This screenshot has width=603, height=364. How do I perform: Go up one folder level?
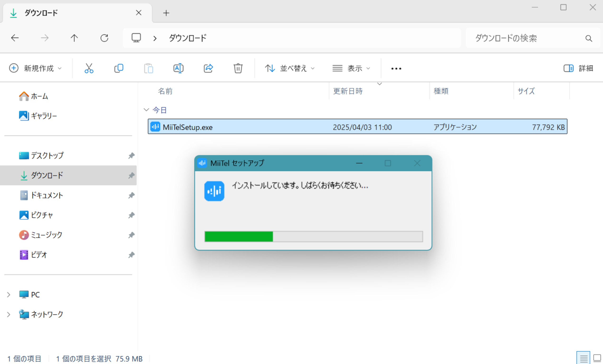click(x=74, y=38)
